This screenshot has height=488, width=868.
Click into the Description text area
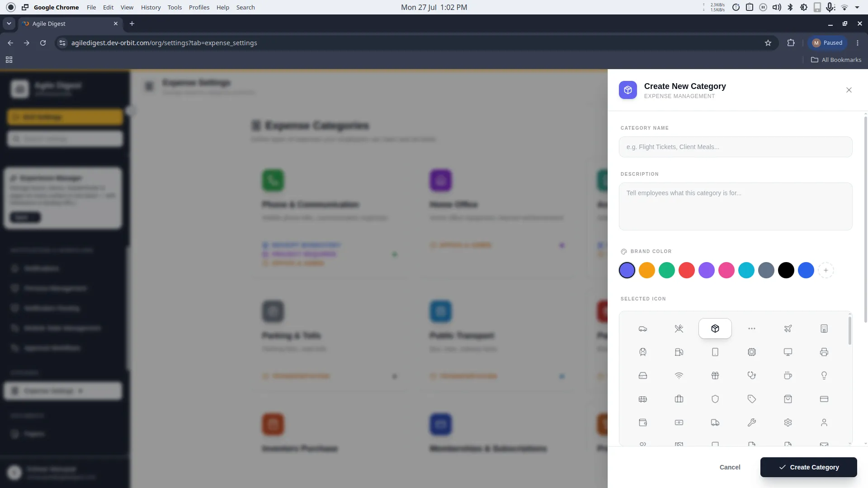pos(736,206)
